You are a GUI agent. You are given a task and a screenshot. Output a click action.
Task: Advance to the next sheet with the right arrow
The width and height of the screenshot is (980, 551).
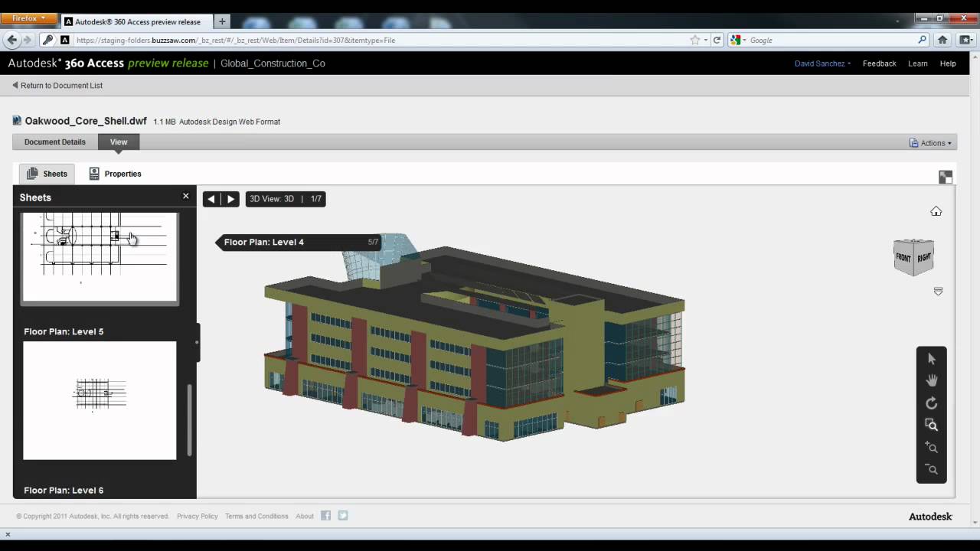tap(230, 198)
